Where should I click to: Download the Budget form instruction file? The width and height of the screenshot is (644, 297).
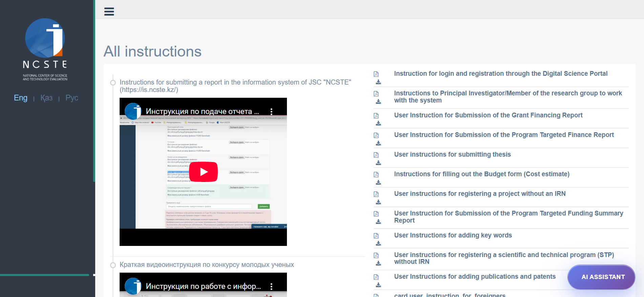click(x=378, y=183)
